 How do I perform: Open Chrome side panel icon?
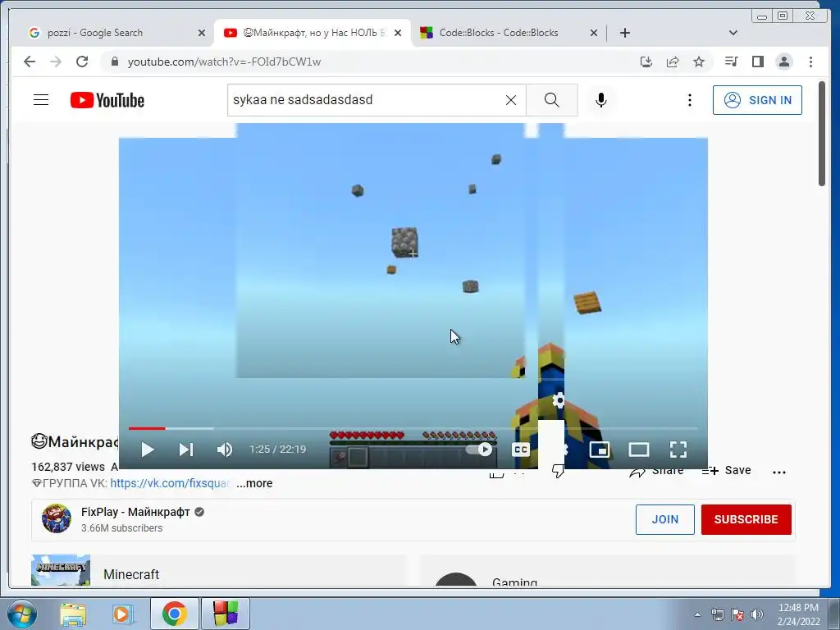pos(757,62)
